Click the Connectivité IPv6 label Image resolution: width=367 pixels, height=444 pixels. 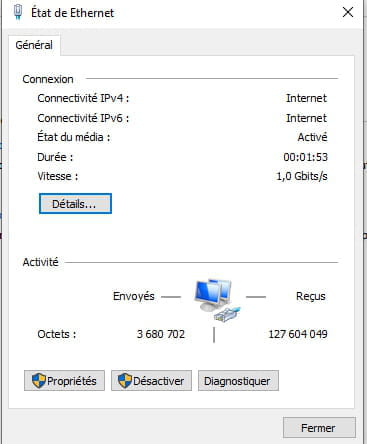tap(83, 118)
